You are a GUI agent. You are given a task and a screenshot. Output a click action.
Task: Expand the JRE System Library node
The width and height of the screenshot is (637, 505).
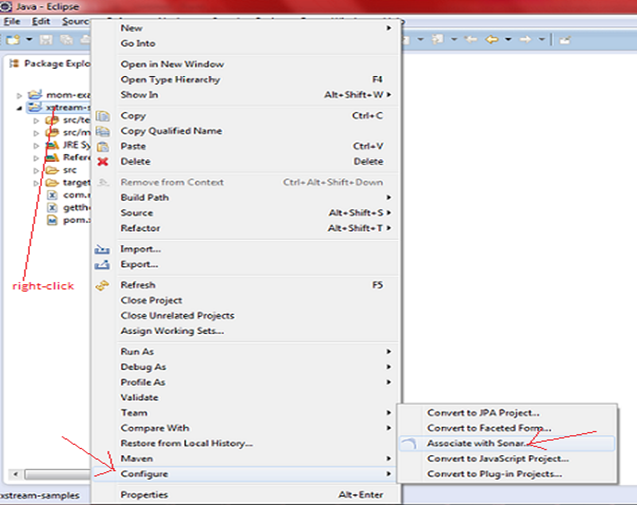[36, 145]
